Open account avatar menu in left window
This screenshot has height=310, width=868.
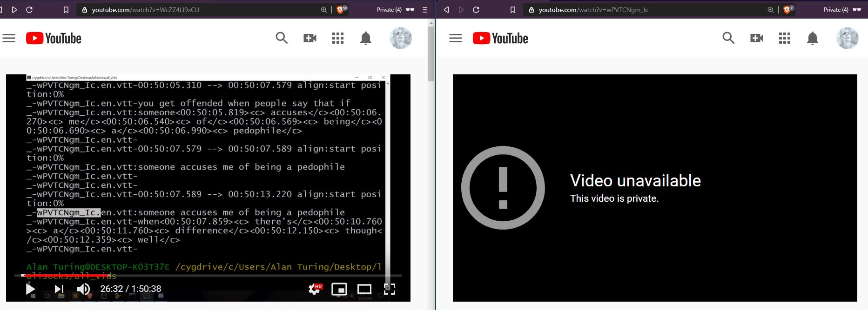(401, 38)
